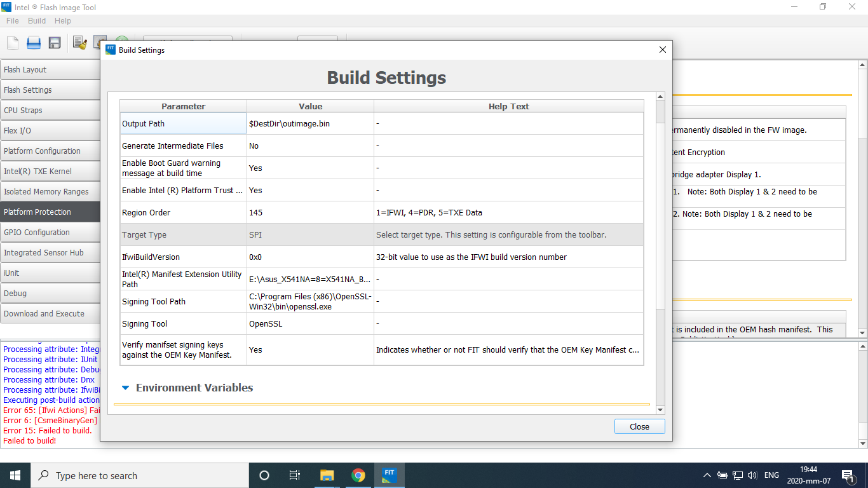
Task: Click the Open (blue tray) toolbar icon
Action: 34,43
